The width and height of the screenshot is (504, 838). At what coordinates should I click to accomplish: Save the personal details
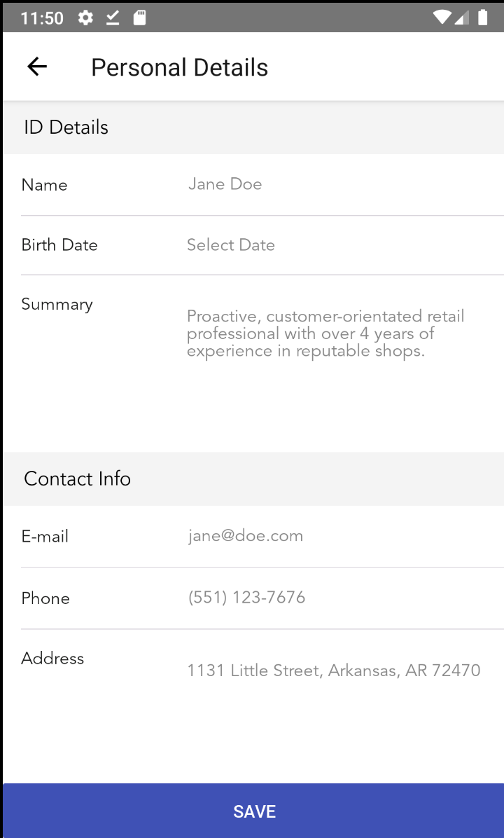253,811
